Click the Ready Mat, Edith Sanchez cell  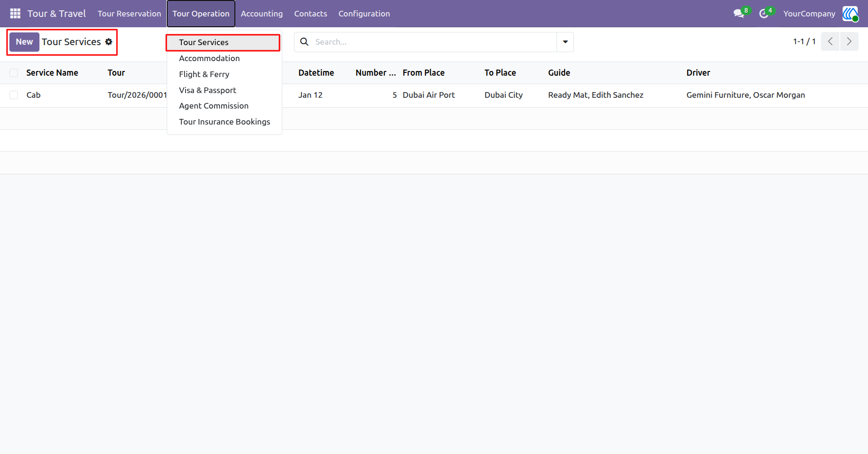(x=596, y=95)
